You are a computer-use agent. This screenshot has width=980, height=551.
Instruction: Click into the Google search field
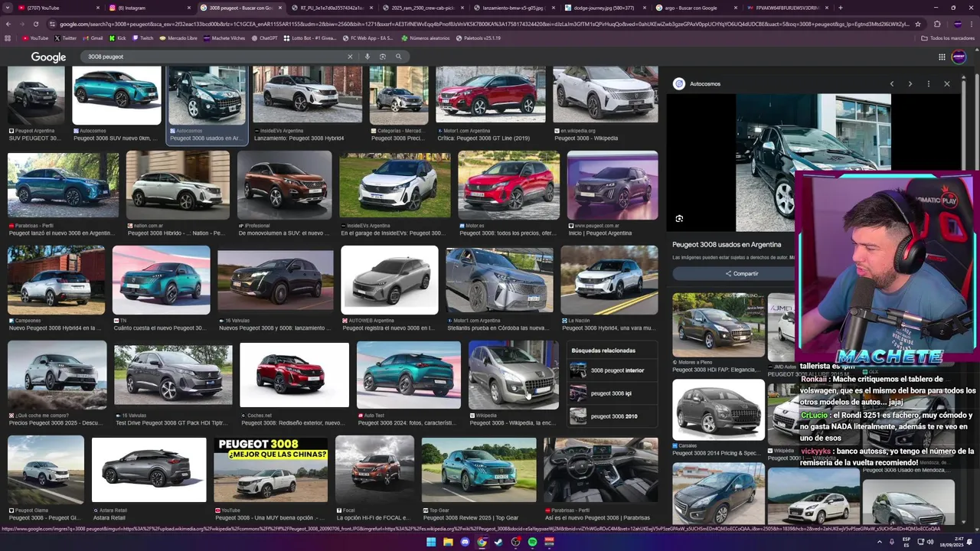(214, 57)
